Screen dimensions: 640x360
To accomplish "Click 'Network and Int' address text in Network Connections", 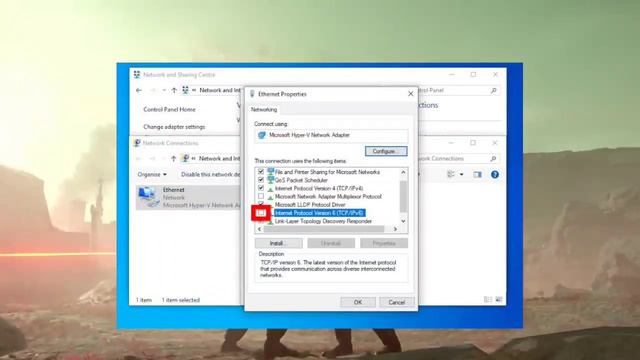I will 220,158.
